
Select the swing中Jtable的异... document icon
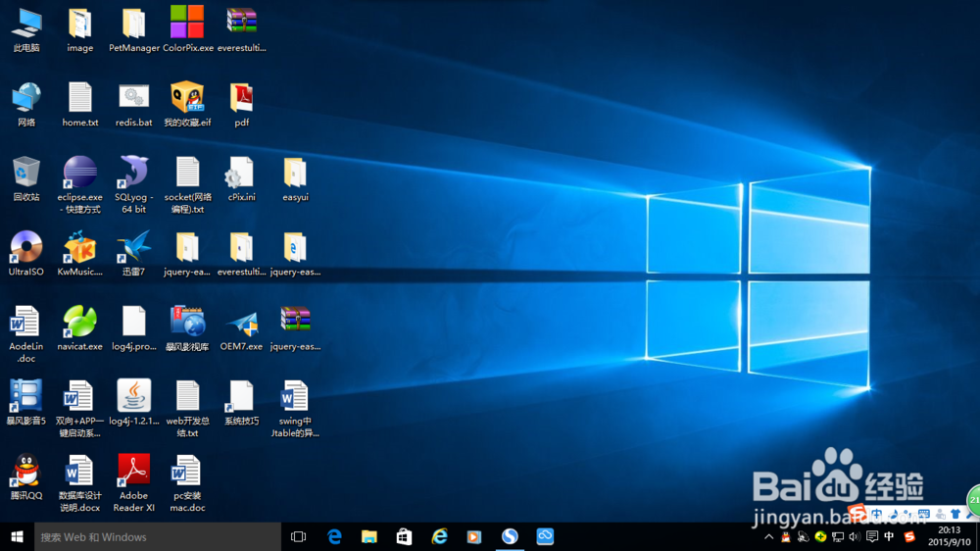295,409
